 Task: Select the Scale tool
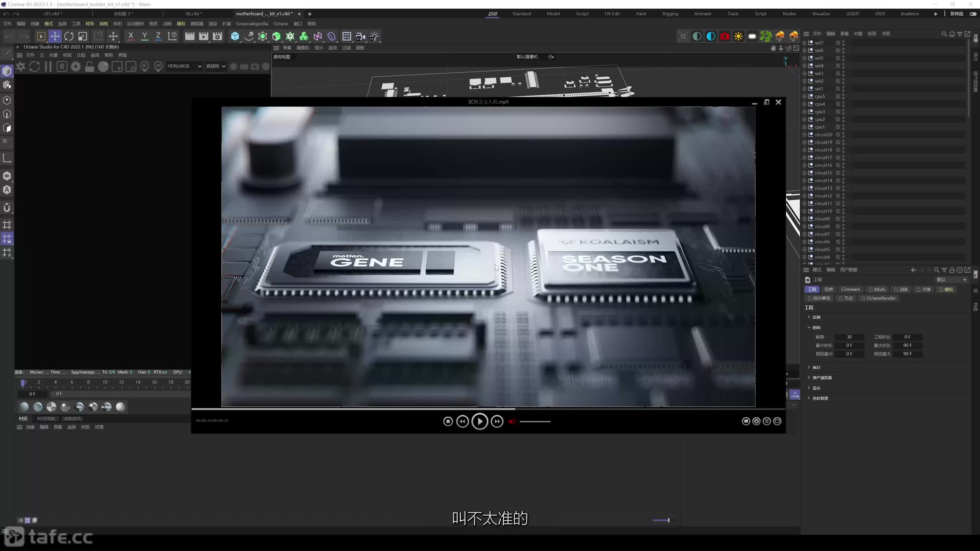click(83, 36)
